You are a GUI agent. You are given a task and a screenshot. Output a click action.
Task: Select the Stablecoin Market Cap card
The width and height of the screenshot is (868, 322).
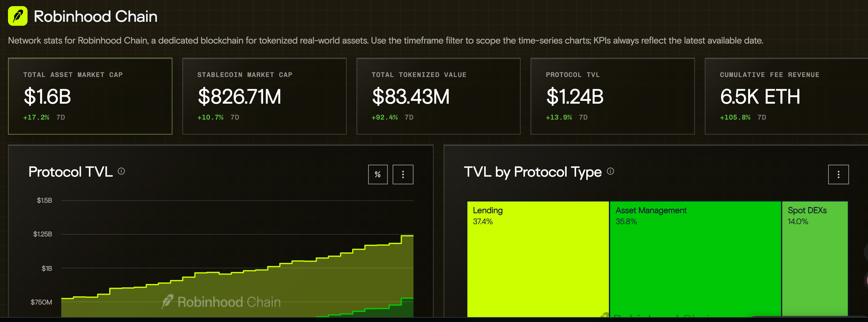click(x=265, y=96)
